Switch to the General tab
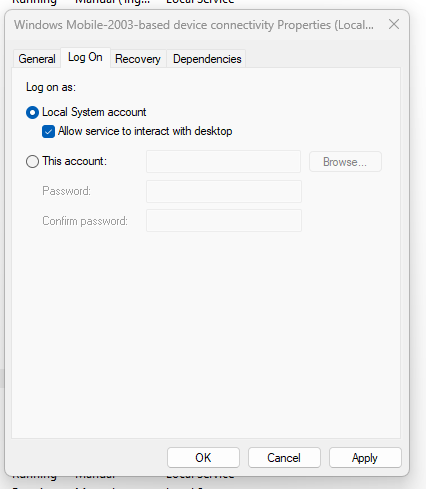Screen dimensions: 426x489 37,59
